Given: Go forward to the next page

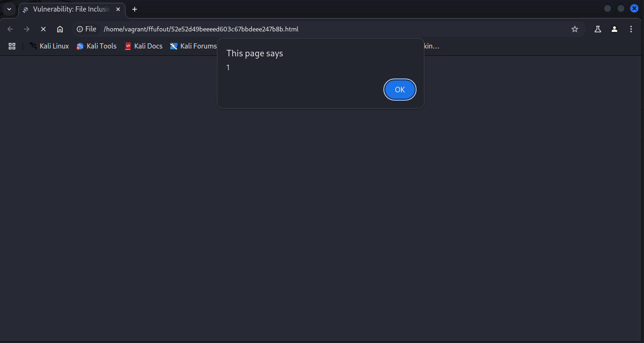Looking at the screenshot, I should point(27,29).
